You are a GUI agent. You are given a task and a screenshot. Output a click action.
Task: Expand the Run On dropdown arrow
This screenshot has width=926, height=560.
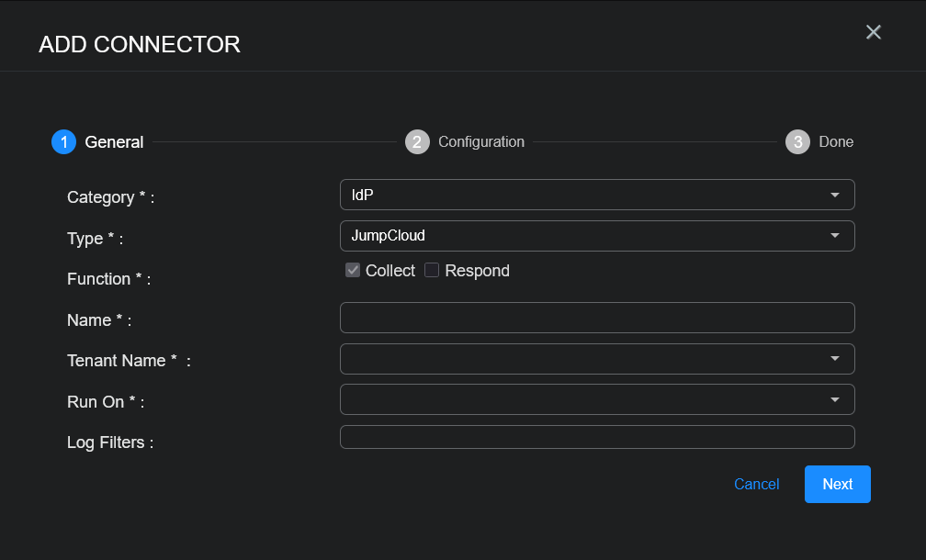(835, 399)
